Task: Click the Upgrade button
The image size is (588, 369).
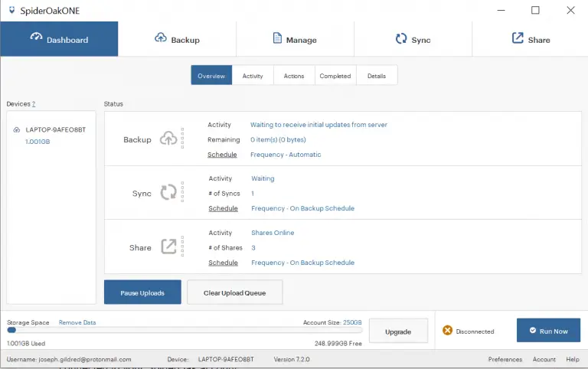Action: pos(398,331)
